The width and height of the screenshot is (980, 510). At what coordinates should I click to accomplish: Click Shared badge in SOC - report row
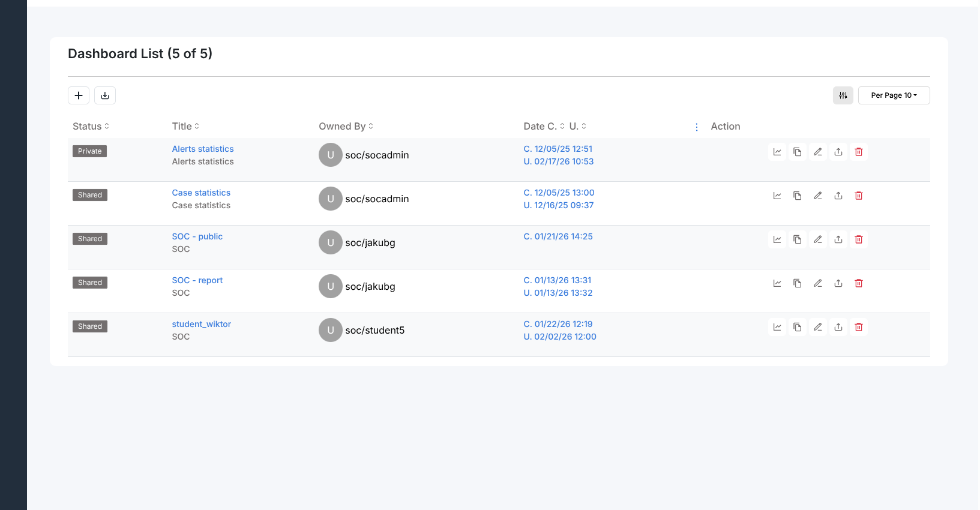(90, 283)
